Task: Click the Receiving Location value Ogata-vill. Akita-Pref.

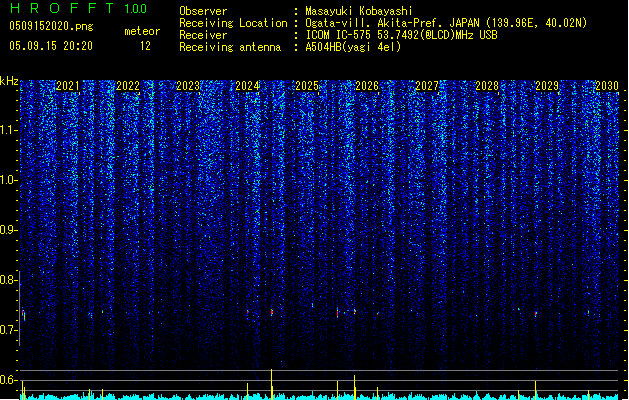Action: point(372,23)
